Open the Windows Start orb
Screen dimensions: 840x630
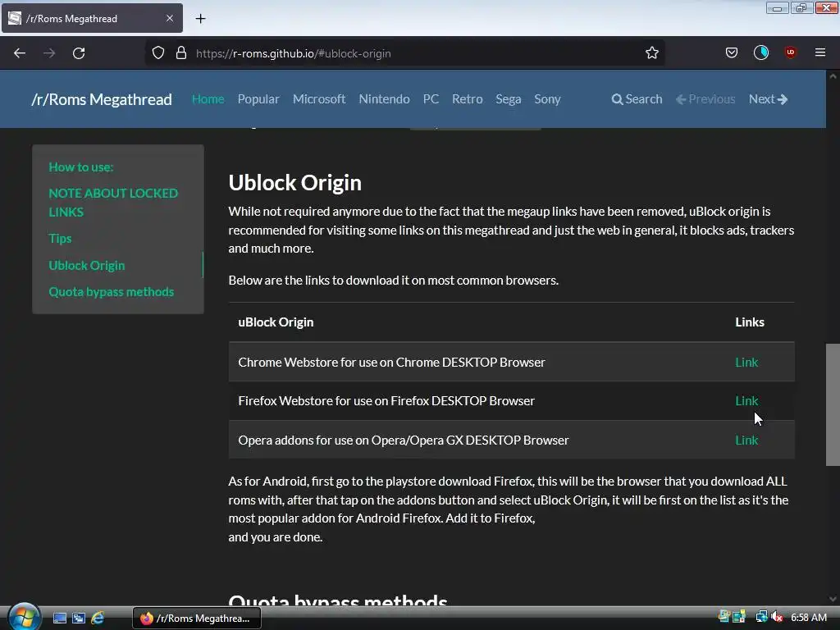click(24, 617)
